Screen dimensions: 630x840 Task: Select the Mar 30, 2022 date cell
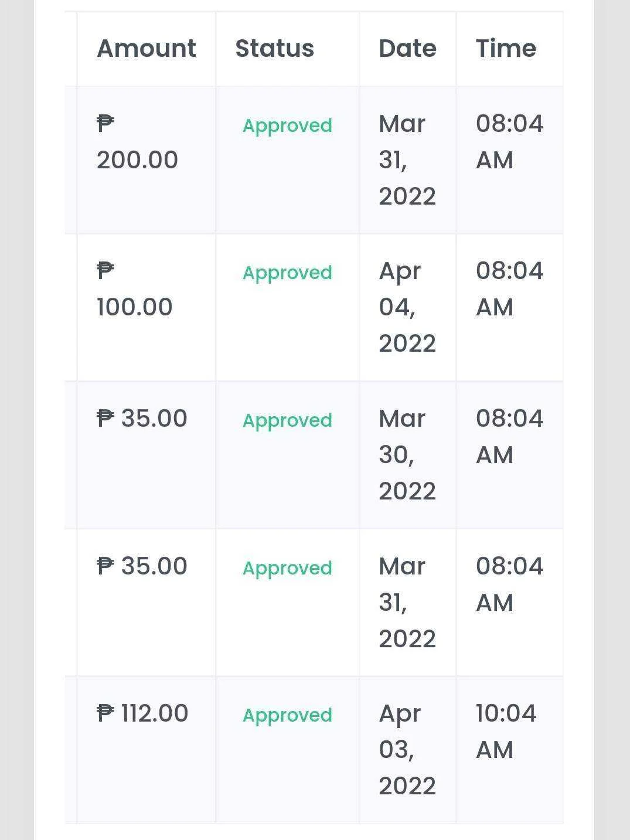(x=407, y=455)
